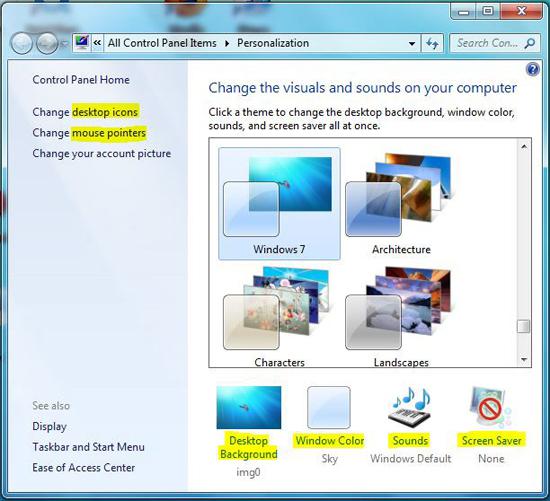Click the 'Sky' window color value text

pyautogui.click(x=329, y=459)
